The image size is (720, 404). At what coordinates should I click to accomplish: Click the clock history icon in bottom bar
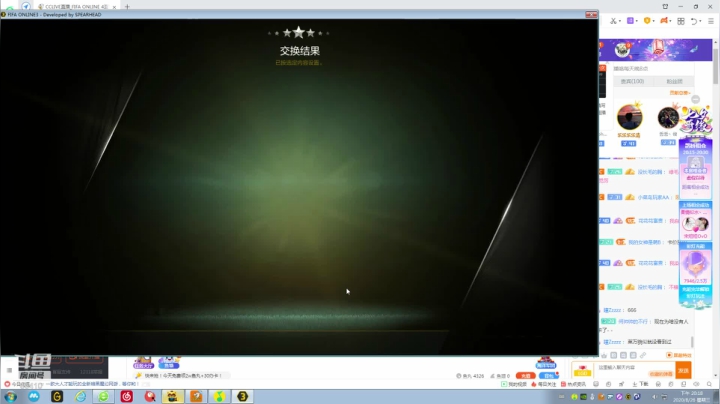pyautogui.click(x=608, y=384)
